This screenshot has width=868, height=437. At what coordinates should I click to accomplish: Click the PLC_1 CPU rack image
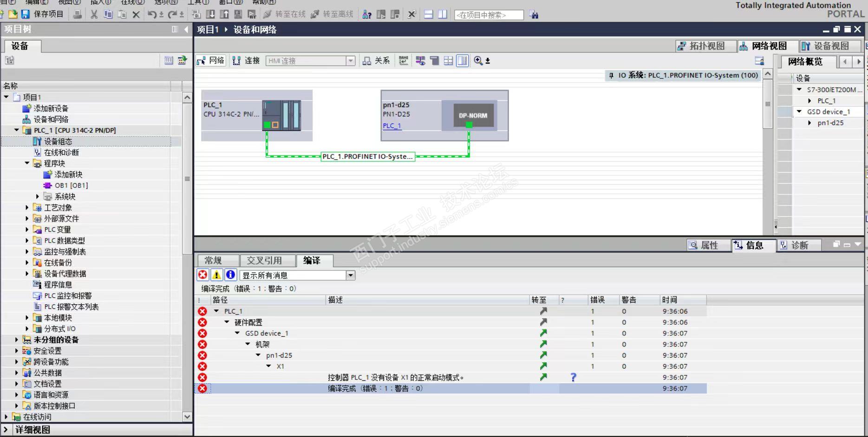281,115
